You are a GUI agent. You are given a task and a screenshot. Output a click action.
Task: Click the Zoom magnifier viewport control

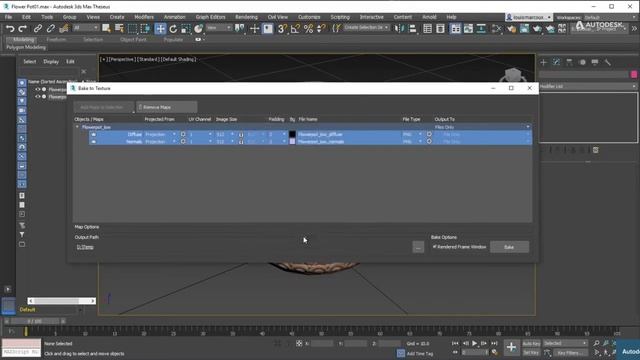click(597, 343)
